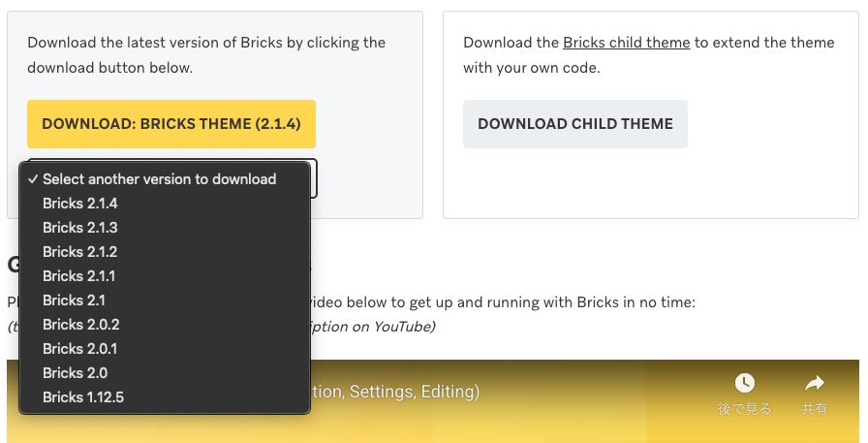Image resolution: width=868 pixels, height=443 pixels.
Task: Click the watch later clock icon
Action: 745,383
